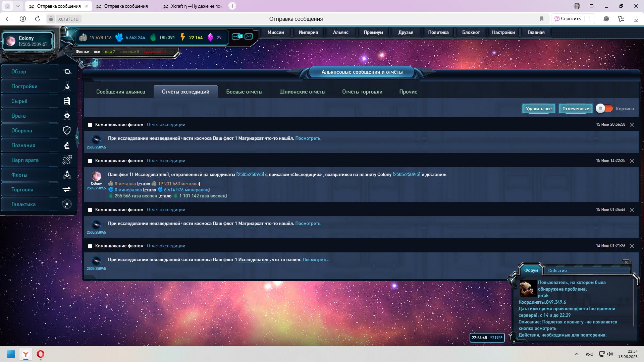Open the Альянс top menu item
Viewport: 644px width, 362px height.
(x=340, y=33)
